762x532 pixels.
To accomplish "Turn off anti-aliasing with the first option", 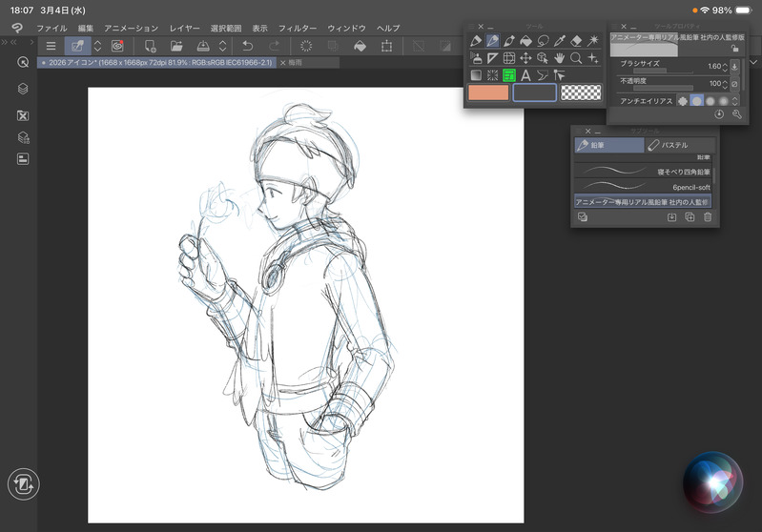I will (682, 101).
